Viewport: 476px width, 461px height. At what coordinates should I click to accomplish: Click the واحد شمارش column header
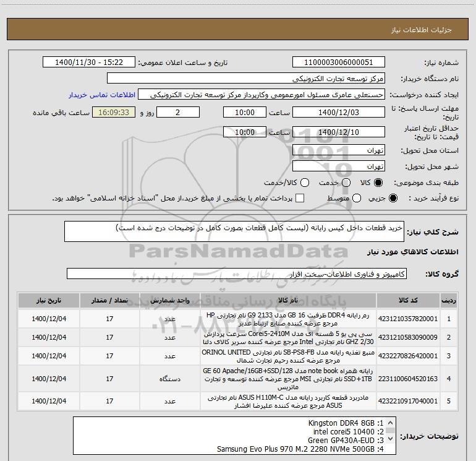170,301
